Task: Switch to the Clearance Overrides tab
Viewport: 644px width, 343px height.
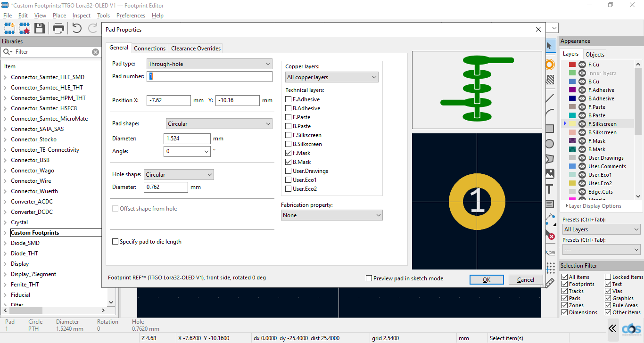Action: click(196, 48)
